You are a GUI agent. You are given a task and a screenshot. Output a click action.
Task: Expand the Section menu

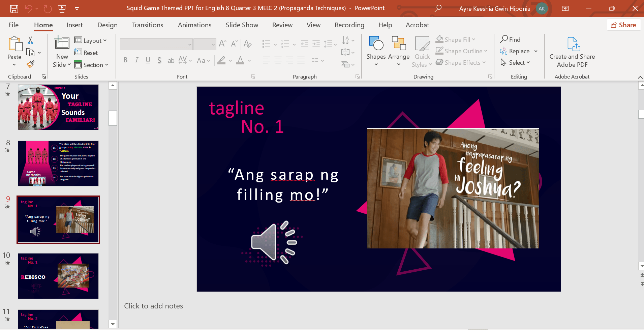tap(92, 65)
